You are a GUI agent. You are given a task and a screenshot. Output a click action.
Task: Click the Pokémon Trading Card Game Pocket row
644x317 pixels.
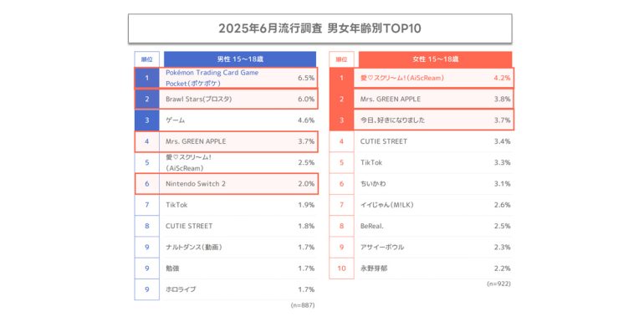pyautogui.click(x=226, y=78)
